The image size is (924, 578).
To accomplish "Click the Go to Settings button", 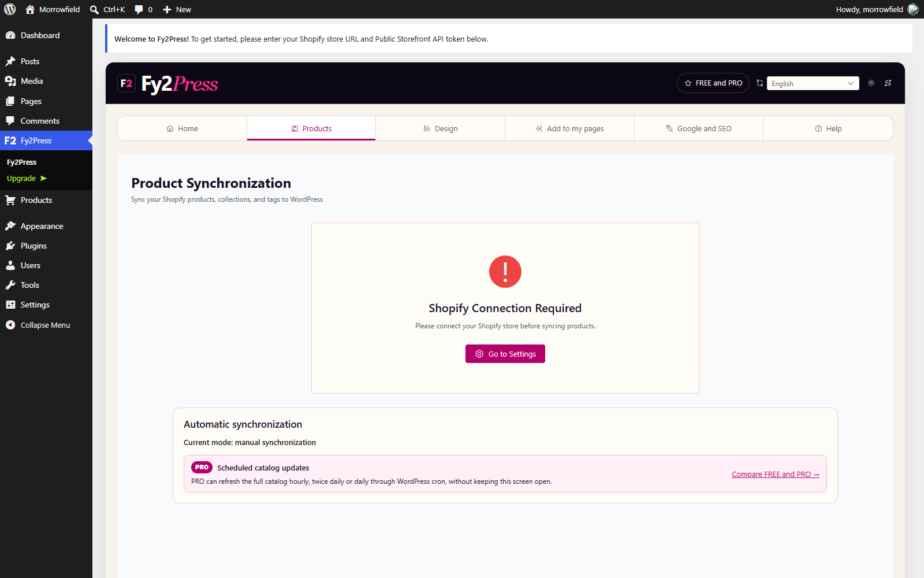I will (x=505, y=354).
